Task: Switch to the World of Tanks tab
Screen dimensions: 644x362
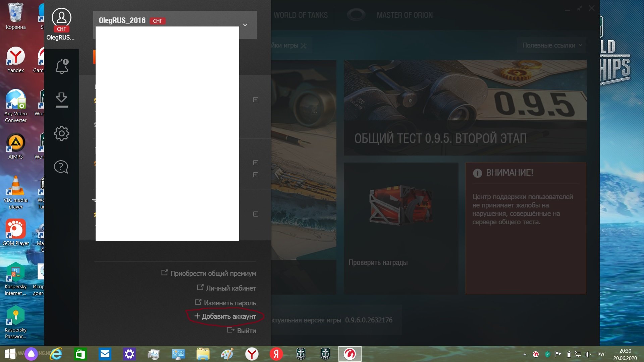Action: (x=301, y=15)
